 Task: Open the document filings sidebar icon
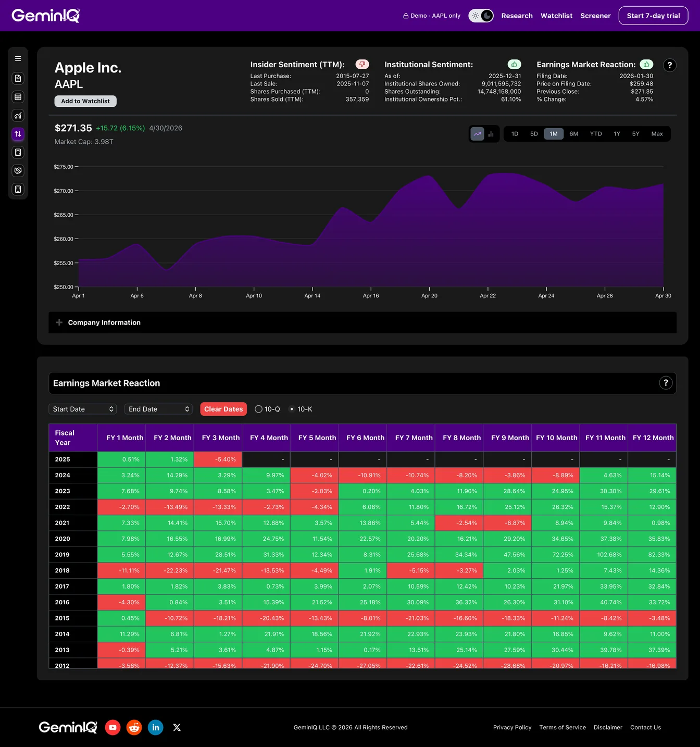click(x=18, y=79)
